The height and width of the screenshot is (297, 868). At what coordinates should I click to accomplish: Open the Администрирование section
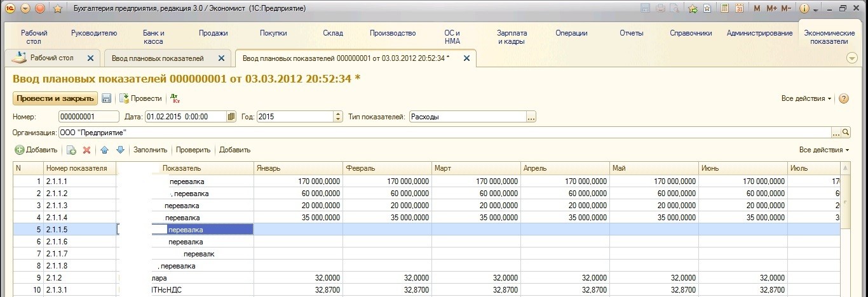point(759,33)
